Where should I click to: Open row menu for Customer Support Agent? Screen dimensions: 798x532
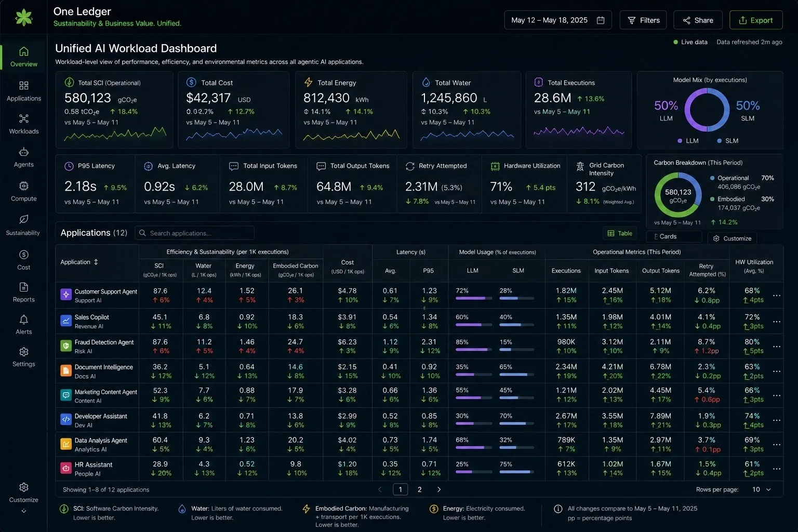(x=777, y=296)
